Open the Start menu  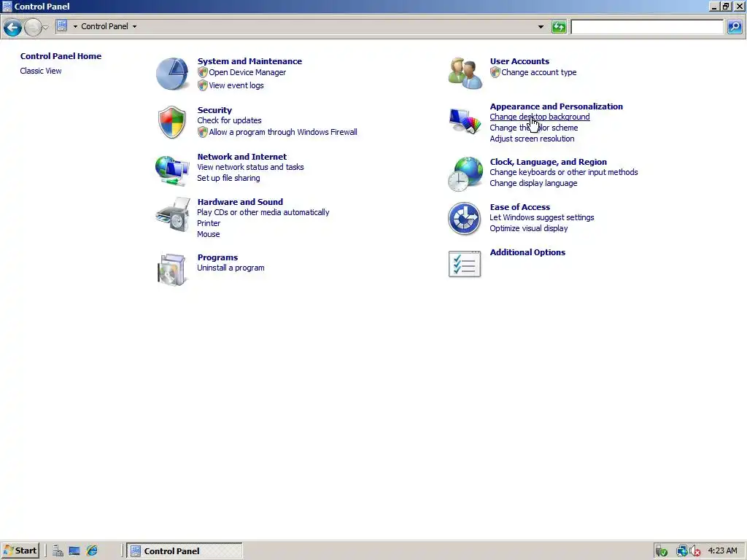point(20,551)
